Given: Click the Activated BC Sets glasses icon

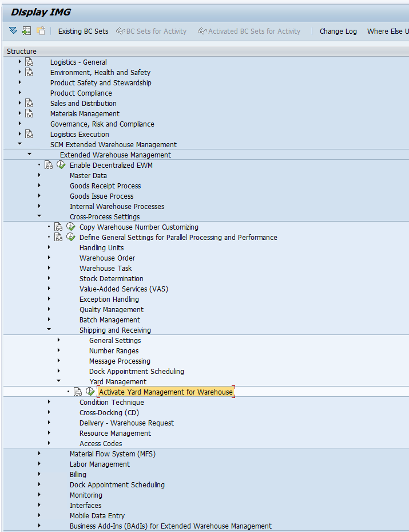Looking at the screenshot, I should pos(202,31).
